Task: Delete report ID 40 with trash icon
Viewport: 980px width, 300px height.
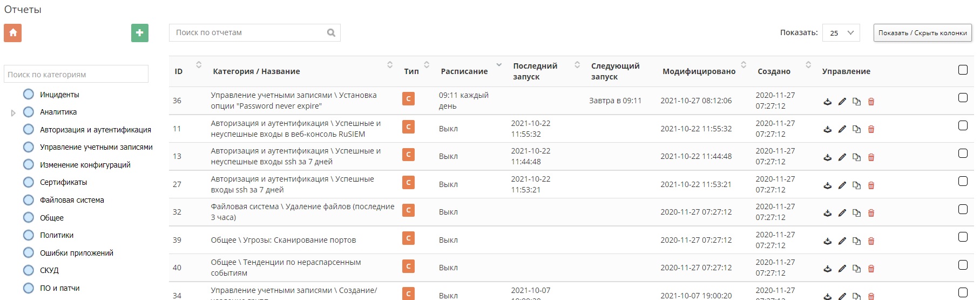Action: click(871, 269)
